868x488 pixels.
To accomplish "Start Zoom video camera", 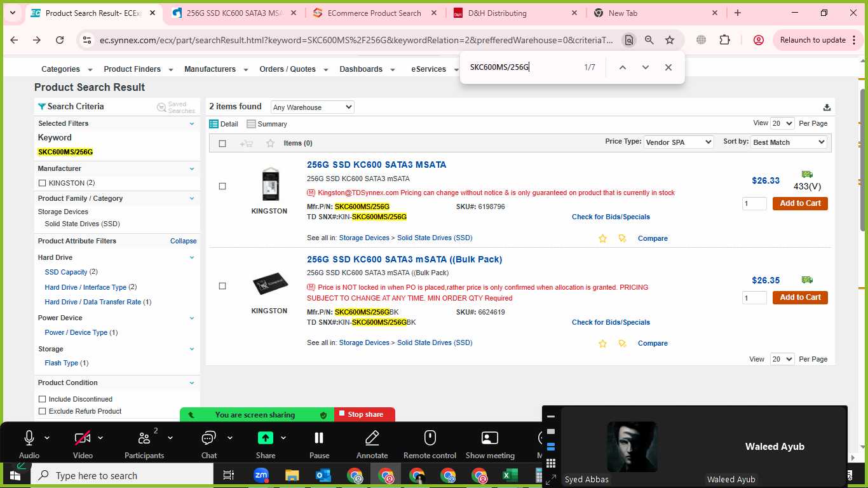I will pos(83,438).
